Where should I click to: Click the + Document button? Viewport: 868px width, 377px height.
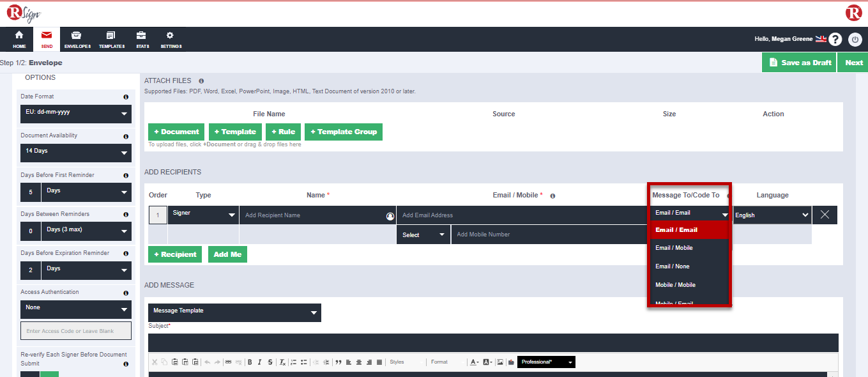point(176,132)
